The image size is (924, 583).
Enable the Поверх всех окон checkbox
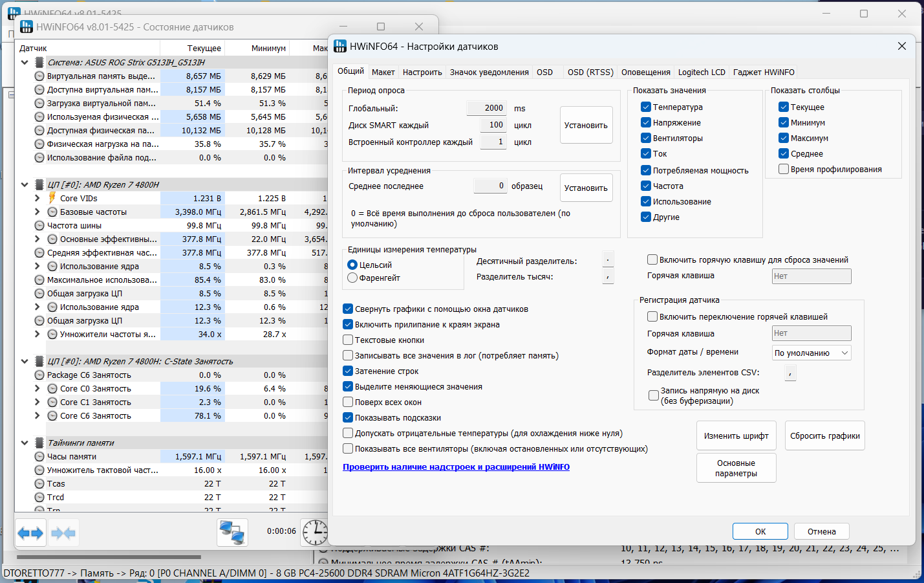coord(348,402)
